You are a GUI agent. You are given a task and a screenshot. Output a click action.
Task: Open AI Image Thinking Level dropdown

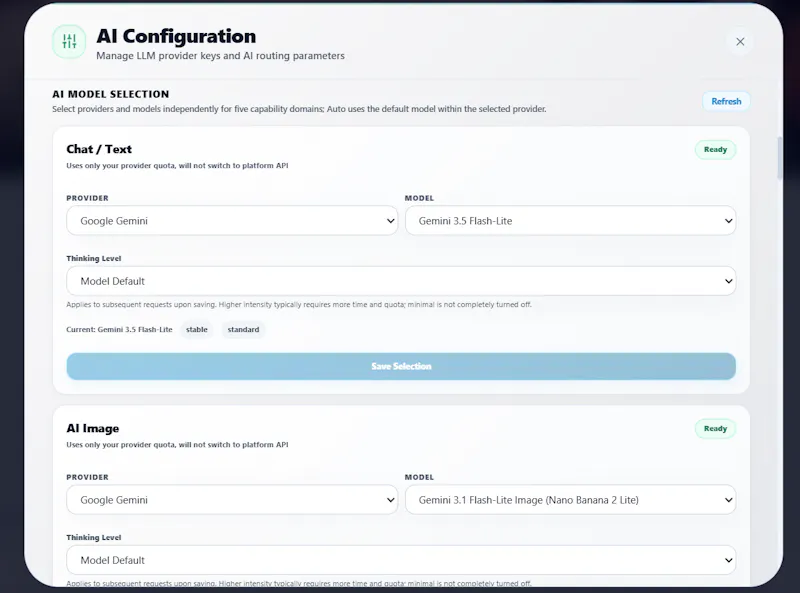401,560
